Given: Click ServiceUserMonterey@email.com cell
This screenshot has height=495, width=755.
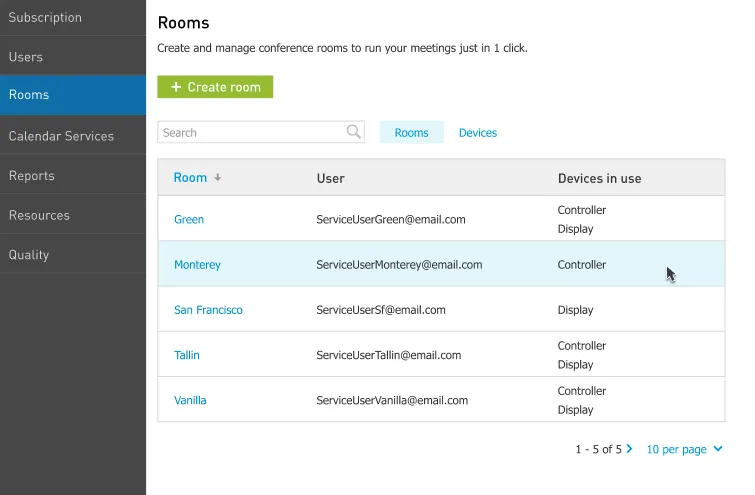Looking at the screenshot, I should [399, 264].
